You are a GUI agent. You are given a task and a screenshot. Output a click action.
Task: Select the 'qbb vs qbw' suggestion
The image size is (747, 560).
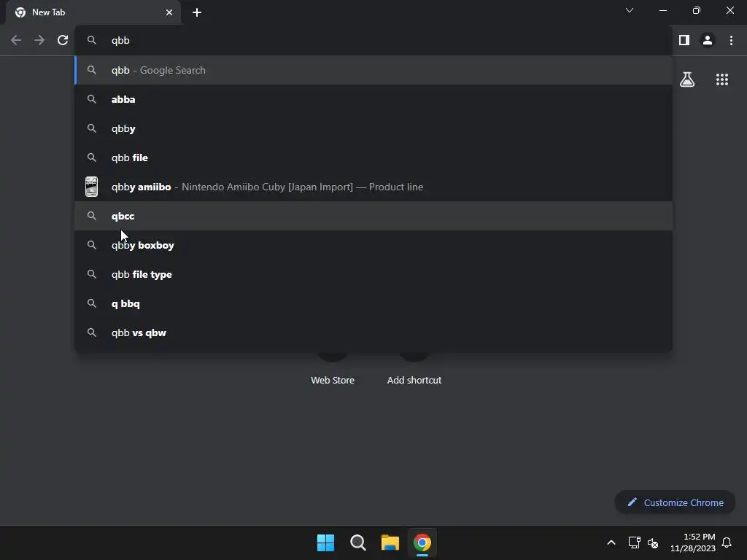pos(374,332)
